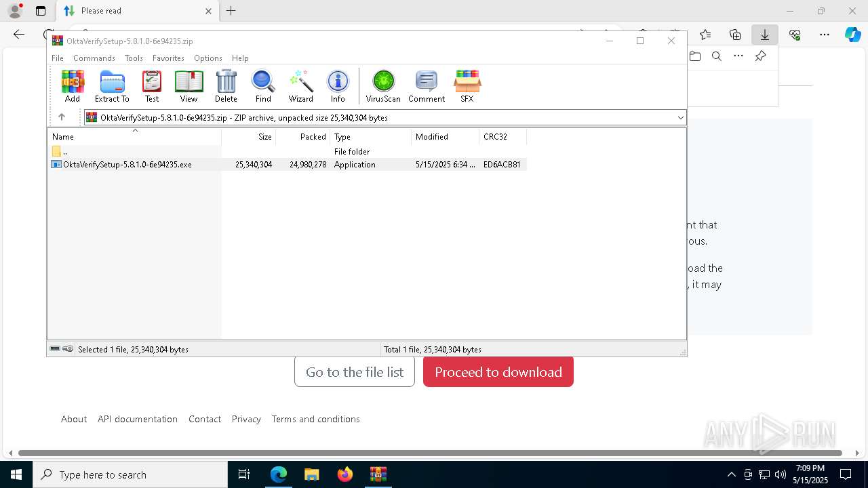868x488 pixels.
Task: Click the Go to the file list button
Action: coord(355,372)
